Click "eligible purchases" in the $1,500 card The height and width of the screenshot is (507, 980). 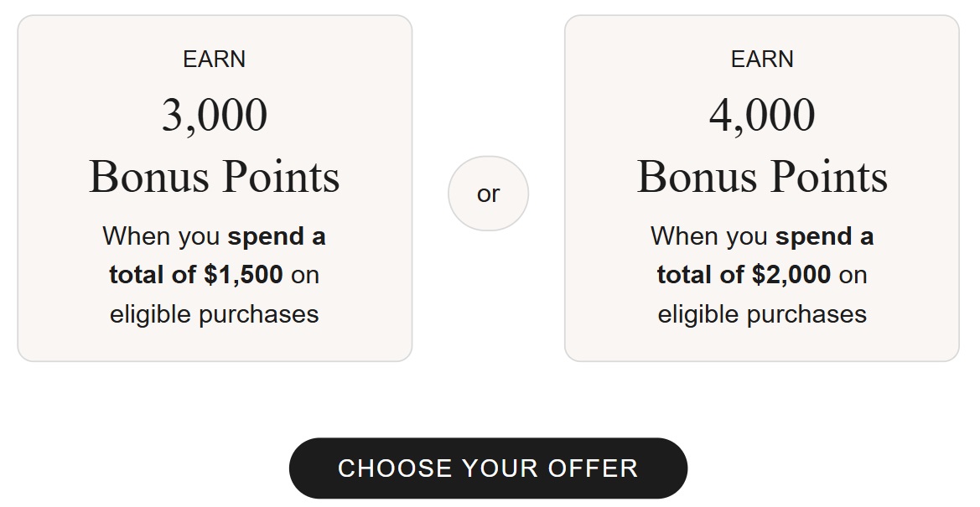click(x=215, y=314)
